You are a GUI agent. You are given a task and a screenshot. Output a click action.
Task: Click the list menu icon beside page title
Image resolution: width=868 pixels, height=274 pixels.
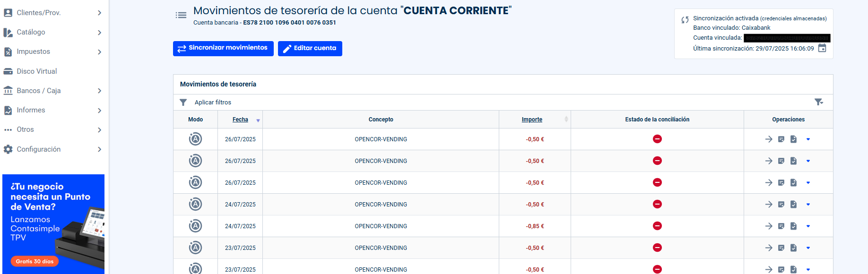[x=181, y=15]
